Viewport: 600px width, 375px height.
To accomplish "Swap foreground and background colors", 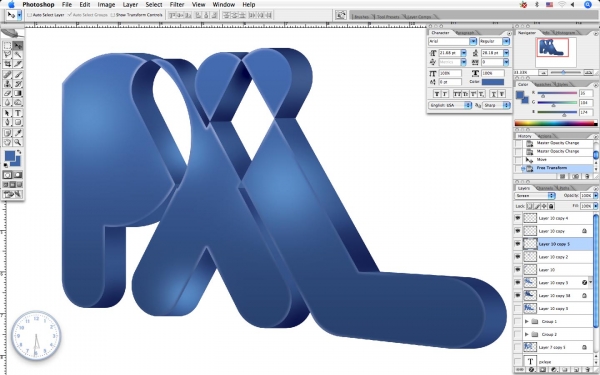I will 19,152.
